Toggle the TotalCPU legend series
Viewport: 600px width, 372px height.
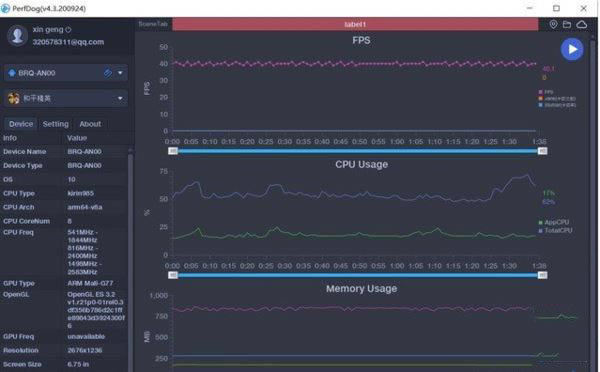click(555, 230)
